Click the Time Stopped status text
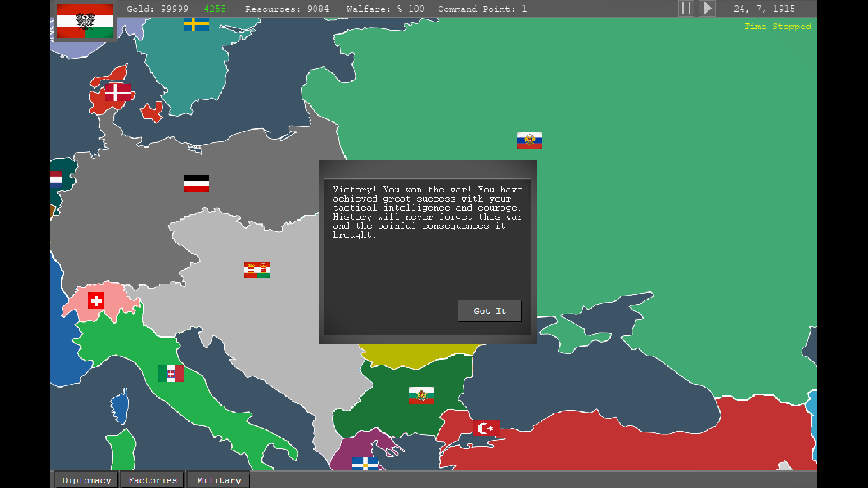 pos(778,27)
